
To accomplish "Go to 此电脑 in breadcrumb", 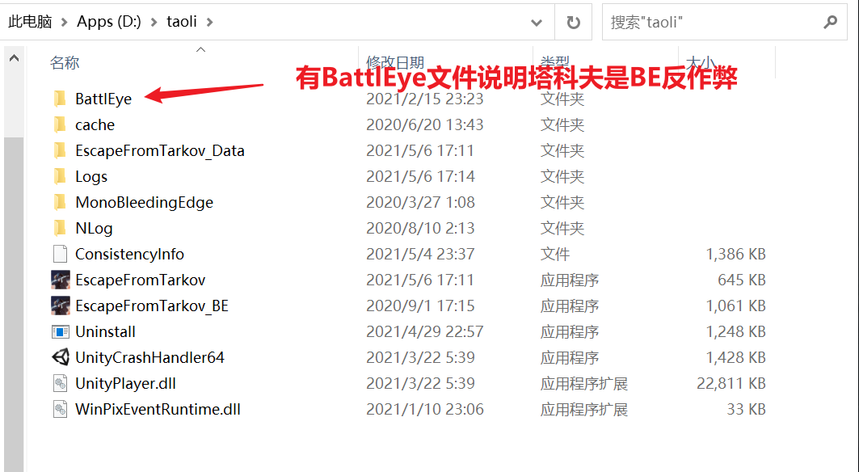I will [30, 22].
